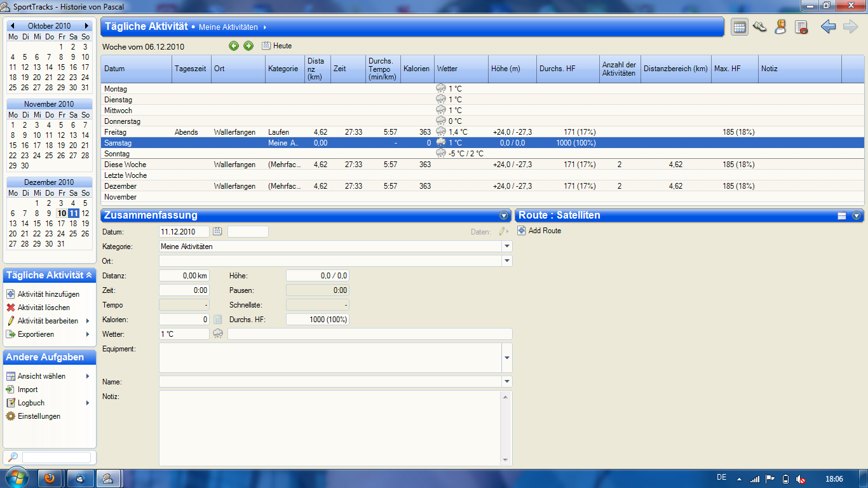This screenshot has height=488, width=868.
Task: Open the reports table chart icon
Action: (x=801, y=27)
